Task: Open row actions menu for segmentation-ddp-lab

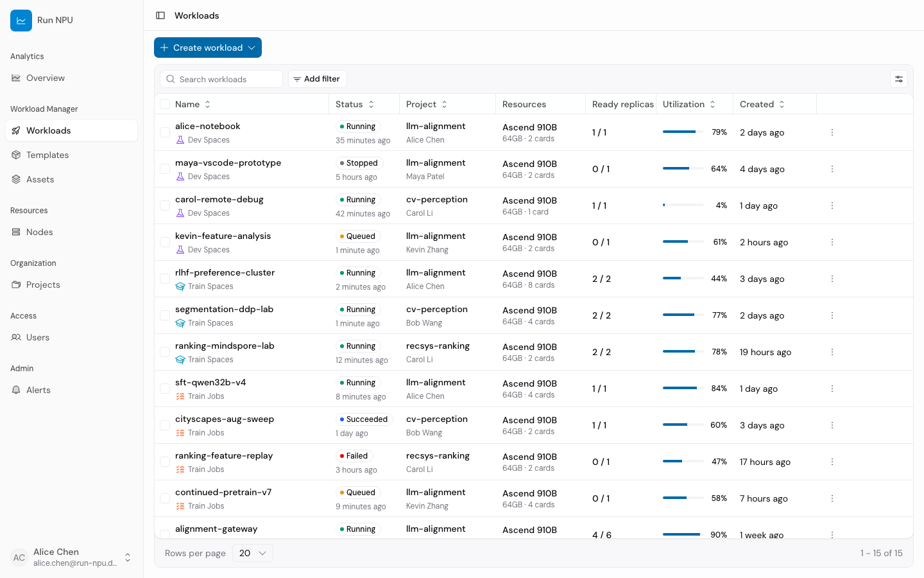Action: (832, 315)
